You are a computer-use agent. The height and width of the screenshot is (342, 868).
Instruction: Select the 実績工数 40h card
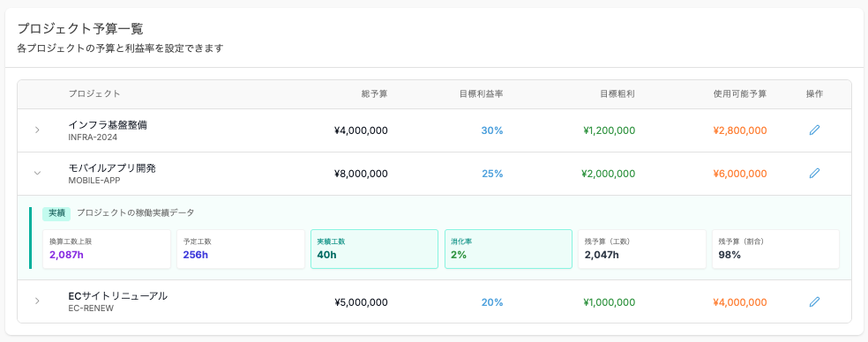[x=374, y=249]
